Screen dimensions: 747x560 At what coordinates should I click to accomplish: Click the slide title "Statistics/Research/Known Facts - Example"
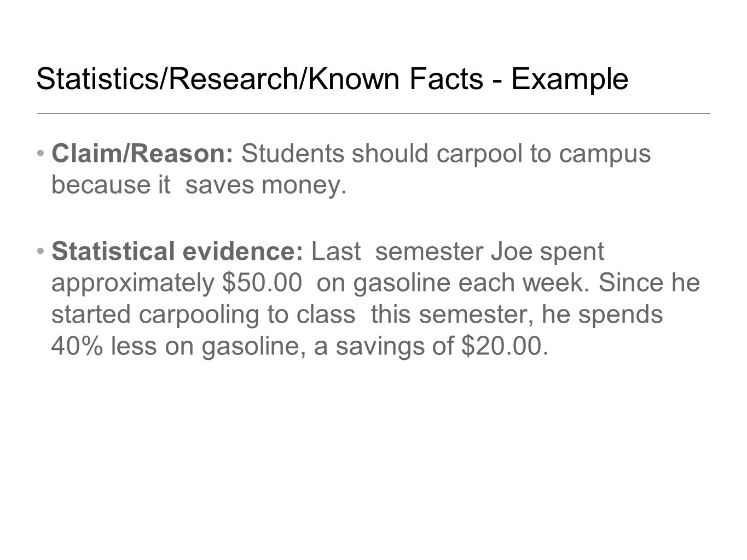pyautogui.click(x=332, y=79)
